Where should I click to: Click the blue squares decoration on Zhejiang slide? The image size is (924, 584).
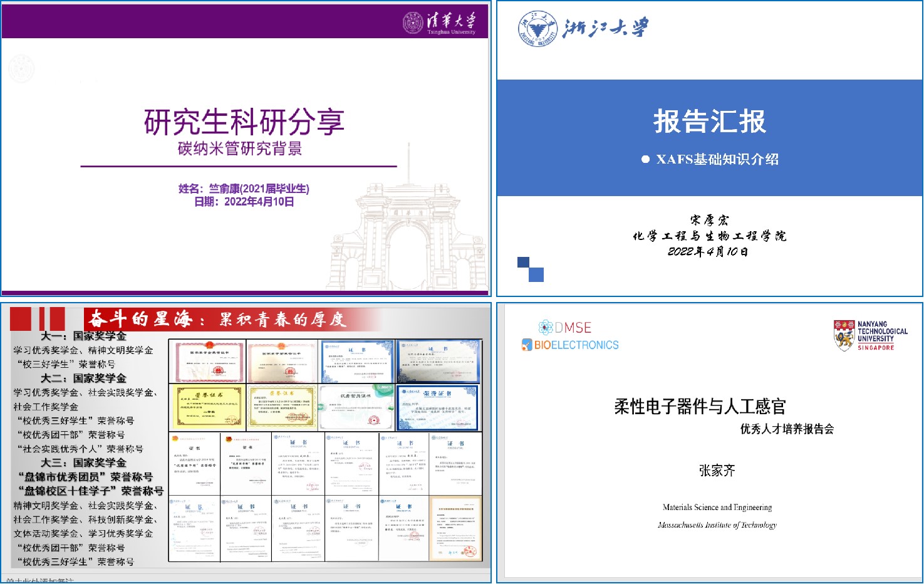(530, 269)
